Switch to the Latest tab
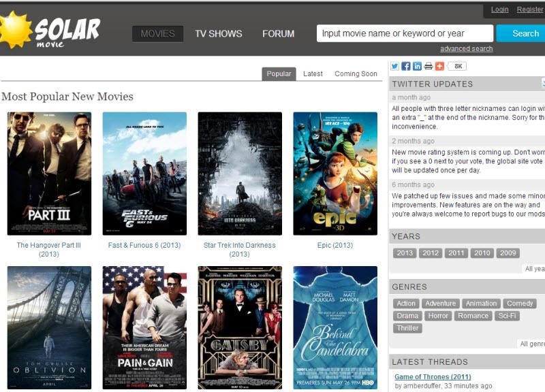 click(313, 73)
